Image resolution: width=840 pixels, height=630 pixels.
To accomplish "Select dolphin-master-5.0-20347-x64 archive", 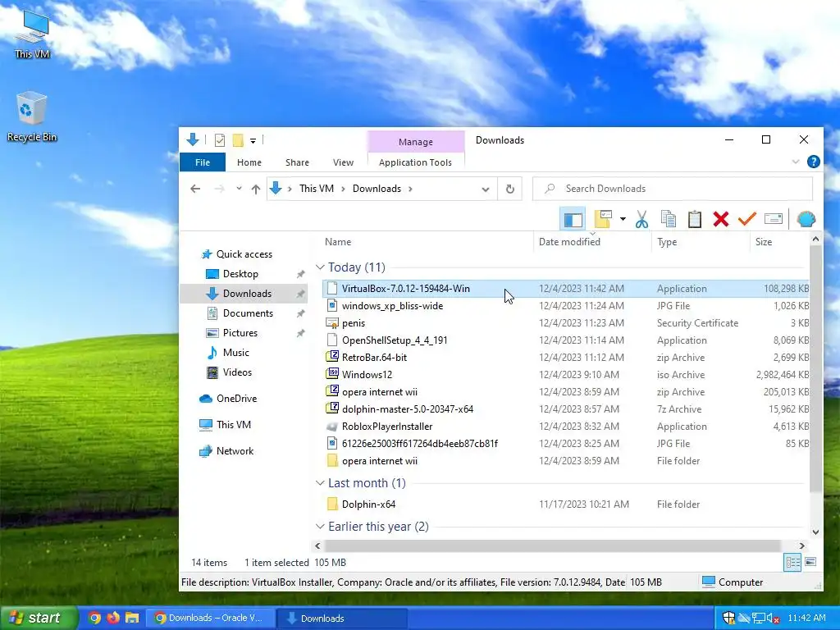I will pyautogui.click(x=408, y=409).
